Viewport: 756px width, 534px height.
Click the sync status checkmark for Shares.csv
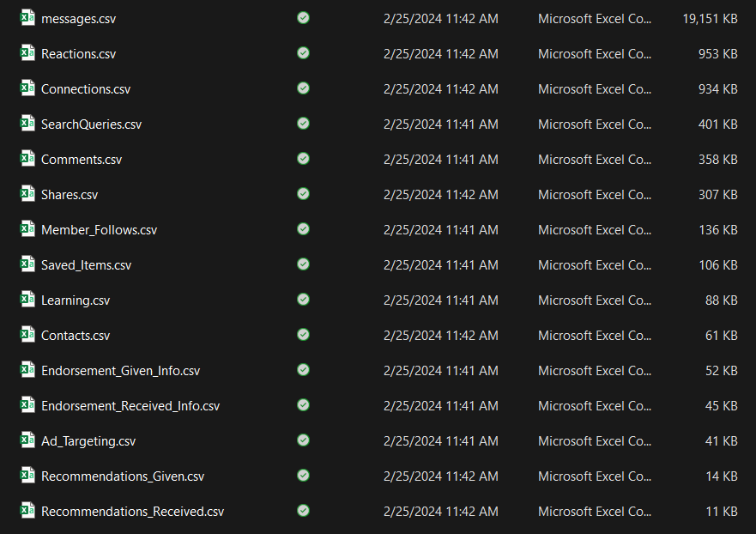(303, 194)
